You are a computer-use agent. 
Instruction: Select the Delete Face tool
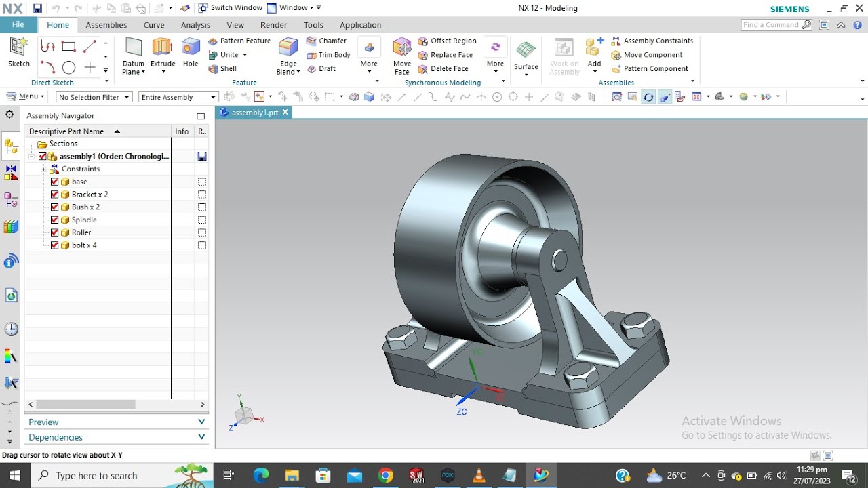(x=443, y=68)
